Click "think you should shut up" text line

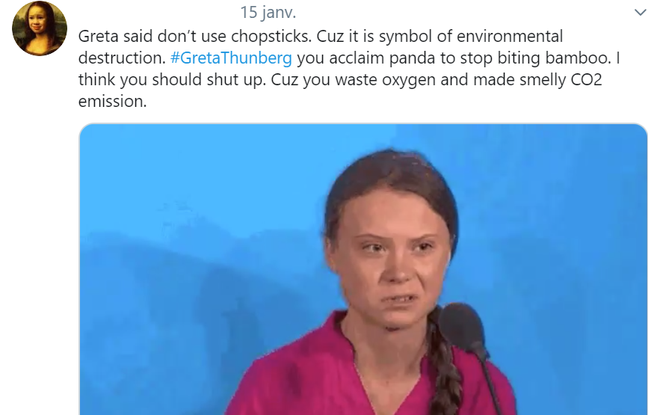[x=172, y=80]
